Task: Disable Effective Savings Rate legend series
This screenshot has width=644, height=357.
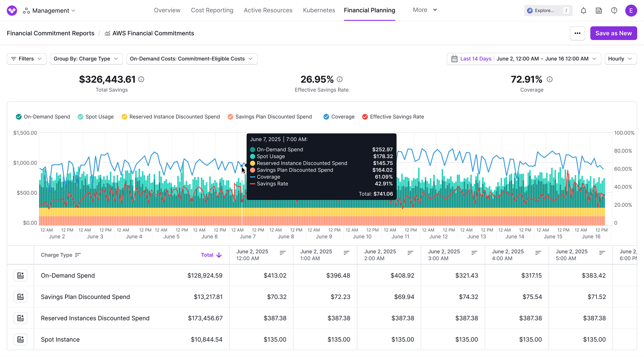Action: pyautogui.click(x=365, y=117)
